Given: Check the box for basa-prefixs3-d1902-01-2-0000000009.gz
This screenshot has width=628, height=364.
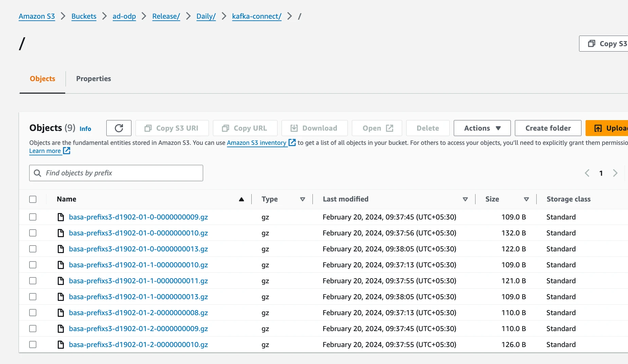Looking at the screenshot, I should pyautogui.click(x=33, y=329).
